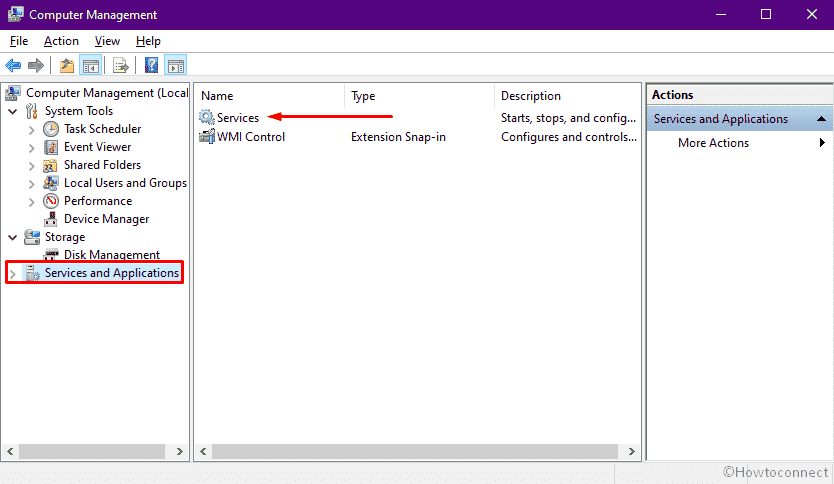Open the Action menu
The image size is (834, 484).
click(x=61, y=41)
